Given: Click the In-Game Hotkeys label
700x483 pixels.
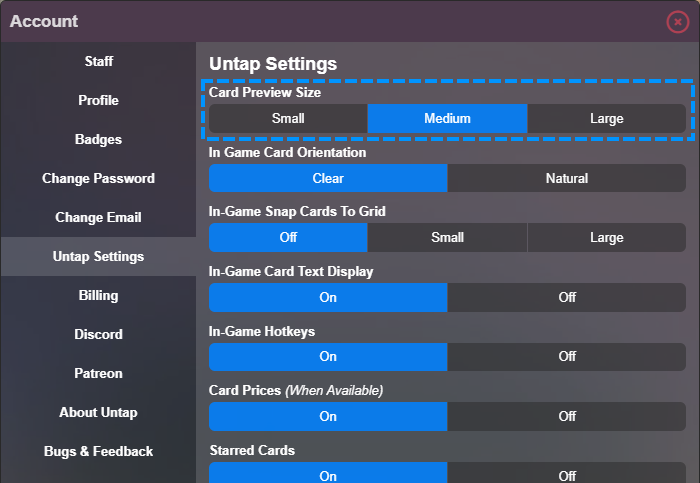Looking at the screenshot, I should (262, 331).
